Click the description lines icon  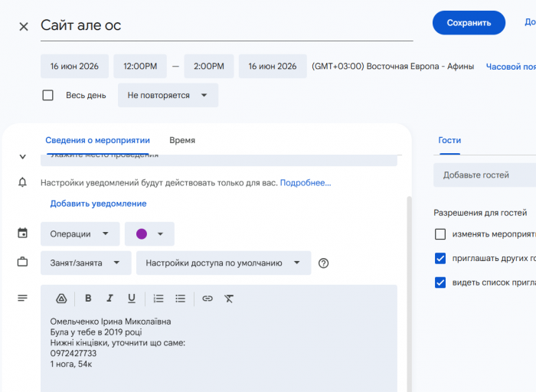[22, 298]
